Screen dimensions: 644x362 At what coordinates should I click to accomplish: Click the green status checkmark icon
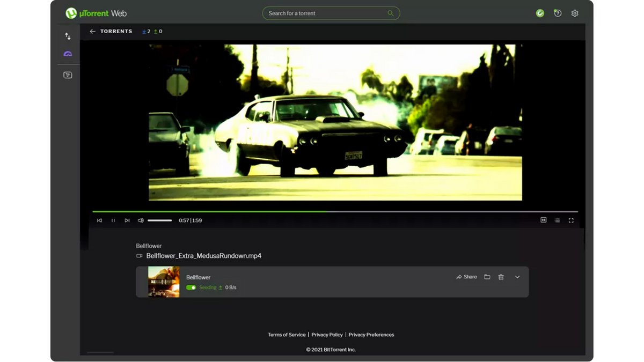click(540, 13)
